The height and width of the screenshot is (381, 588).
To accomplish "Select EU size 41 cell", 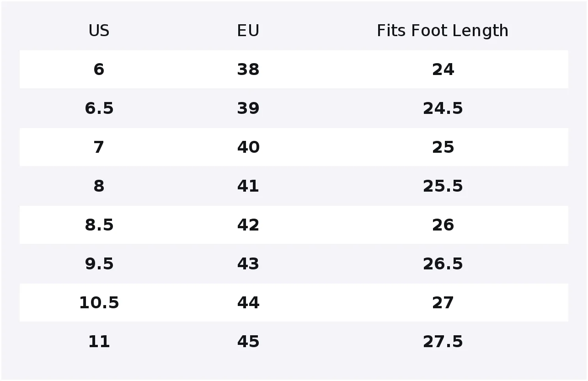I will pos(248,186).
